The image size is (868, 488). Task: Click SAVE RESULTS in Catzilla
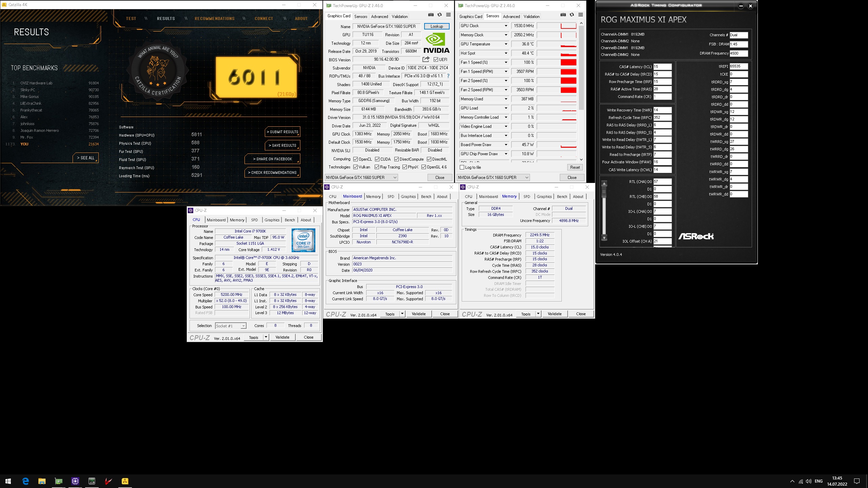pos(282,145)
